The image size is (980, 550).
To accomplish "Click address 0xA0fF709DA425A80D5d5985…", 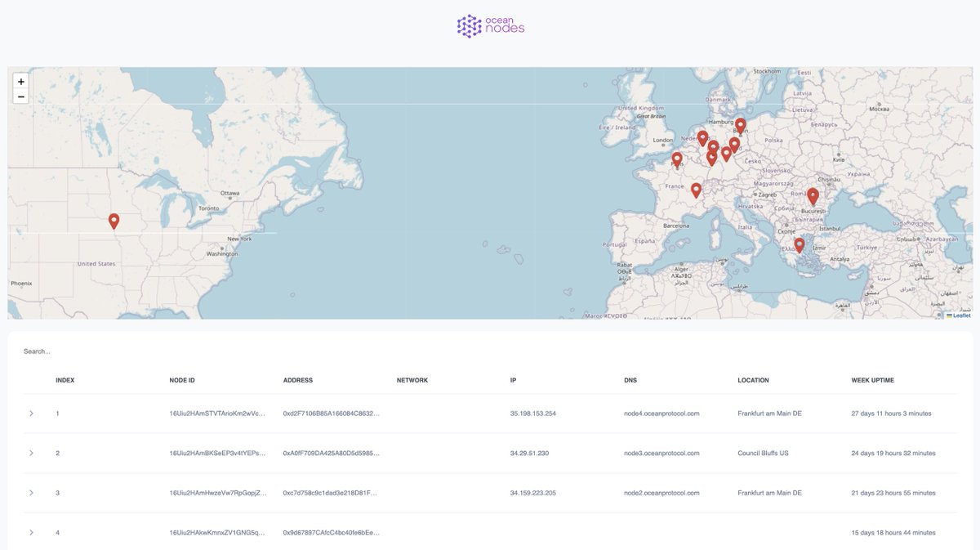I will [x=332, y=453].
